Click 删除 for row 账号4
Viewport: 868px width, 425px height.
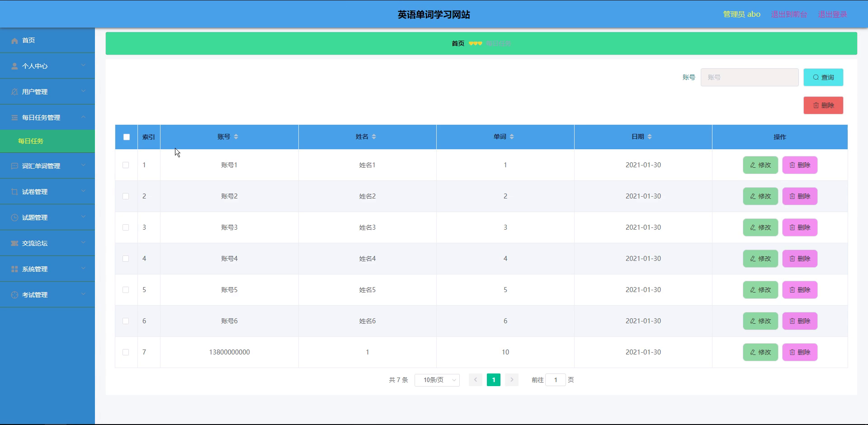point(800,259)
